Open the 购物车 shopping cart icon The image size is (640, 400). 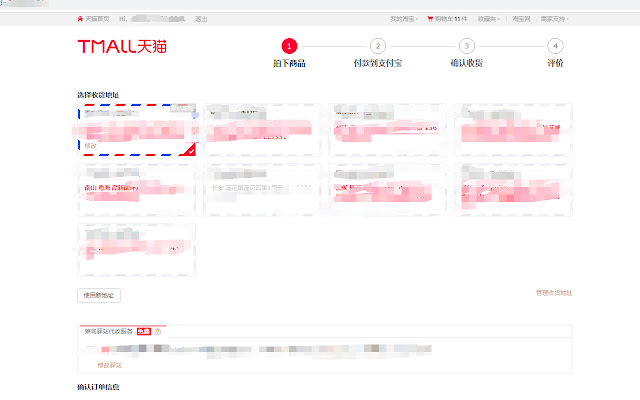[430, 19]
